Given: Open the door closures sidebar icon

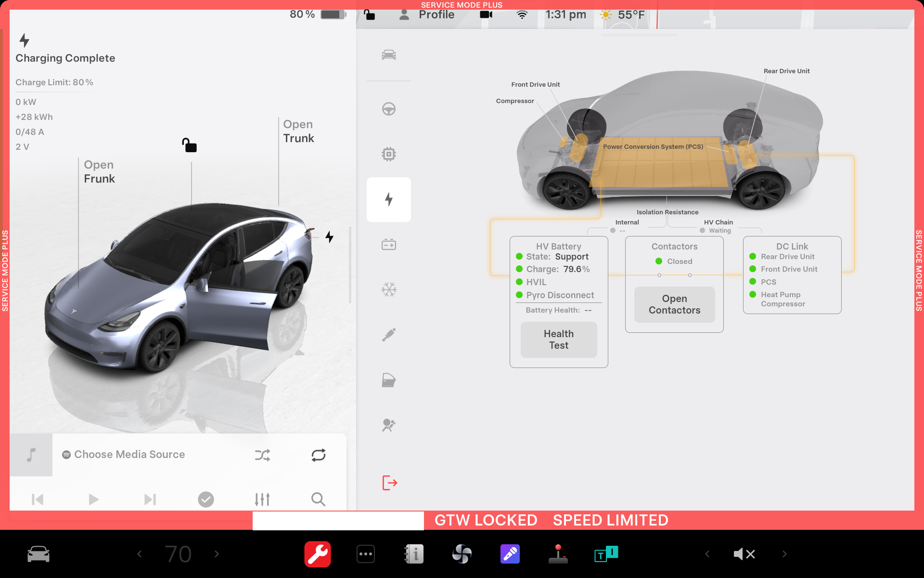Looking at the screenshot, I should coord(389,380).
